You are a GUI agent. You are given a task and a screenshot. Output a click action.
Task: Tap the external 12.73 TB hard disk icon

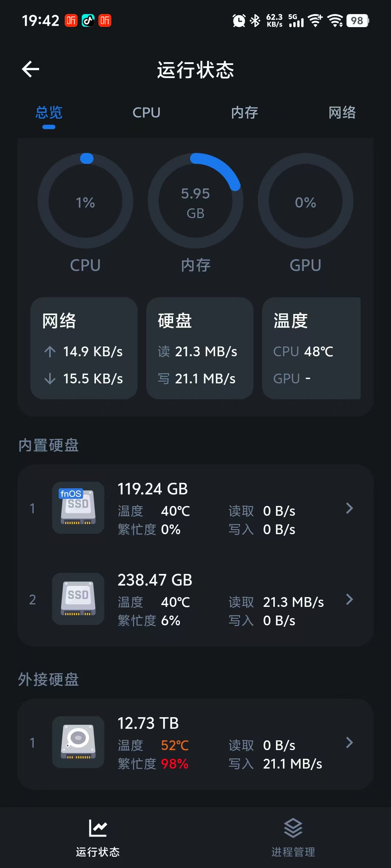[78, 742]
